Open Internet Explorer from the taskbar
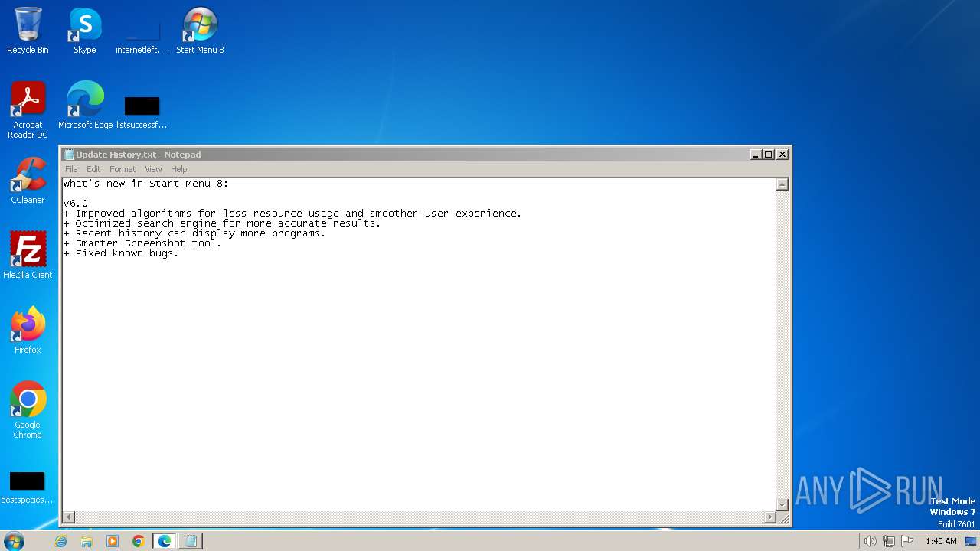 61,541
